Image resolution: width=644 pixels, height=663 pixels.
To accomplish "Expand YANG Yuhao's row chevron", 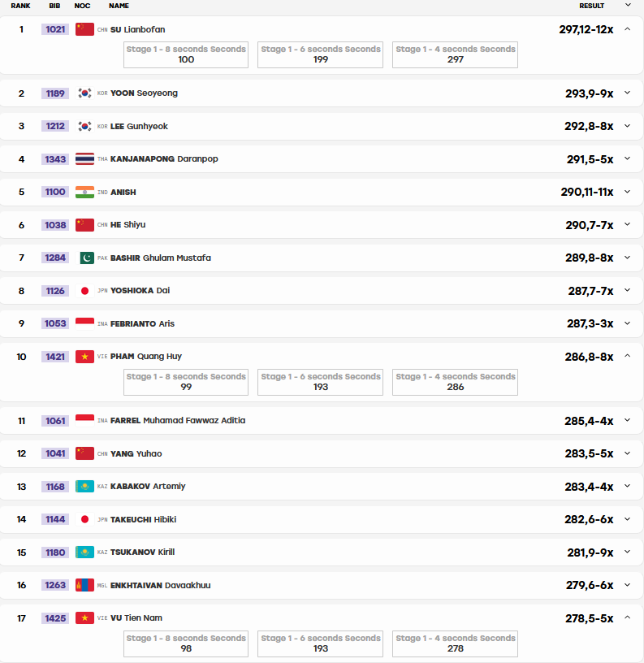I will [628, 453].
